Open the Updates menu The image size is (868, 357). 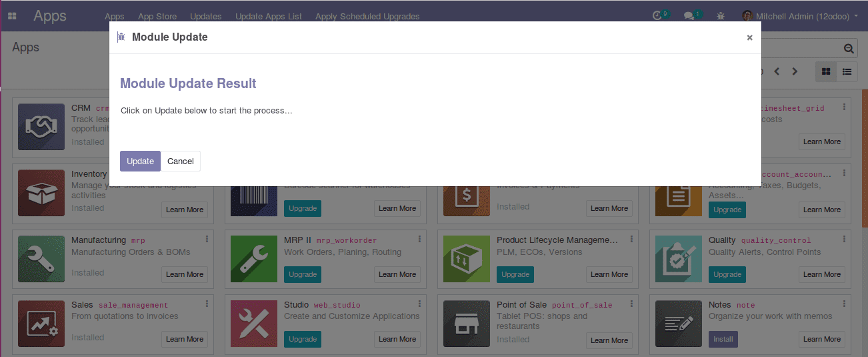pyautogui.click(x=206, y=17)
